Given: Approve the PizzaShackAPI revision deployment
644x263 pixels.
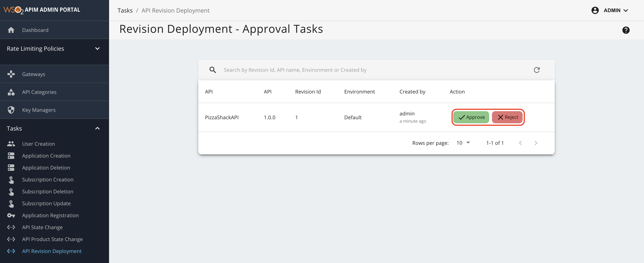Looking at the screenshot, I should point(471,117).
